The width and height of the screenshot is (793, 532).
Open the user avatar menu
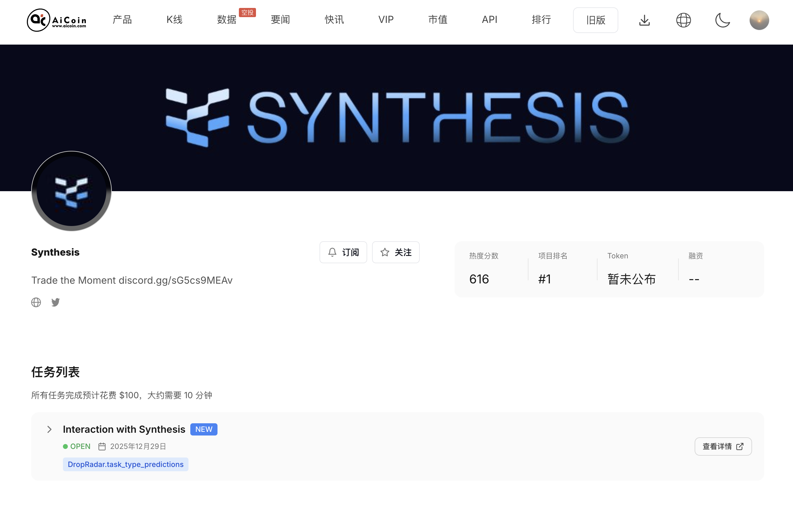pos(759,20)
